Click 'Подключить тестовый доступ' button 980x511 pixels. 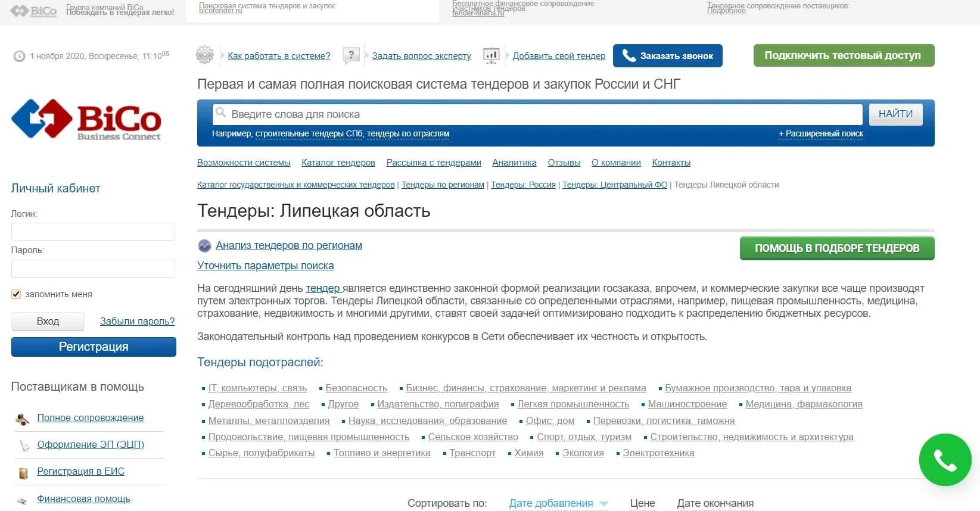click(843, 55)
